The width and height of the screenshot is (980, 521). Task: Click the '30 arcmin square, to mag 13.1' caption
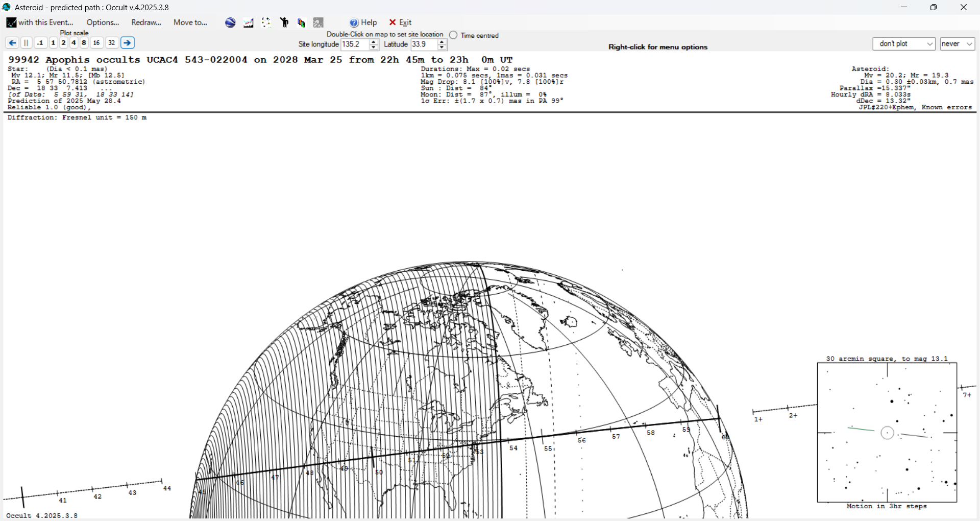887,359
